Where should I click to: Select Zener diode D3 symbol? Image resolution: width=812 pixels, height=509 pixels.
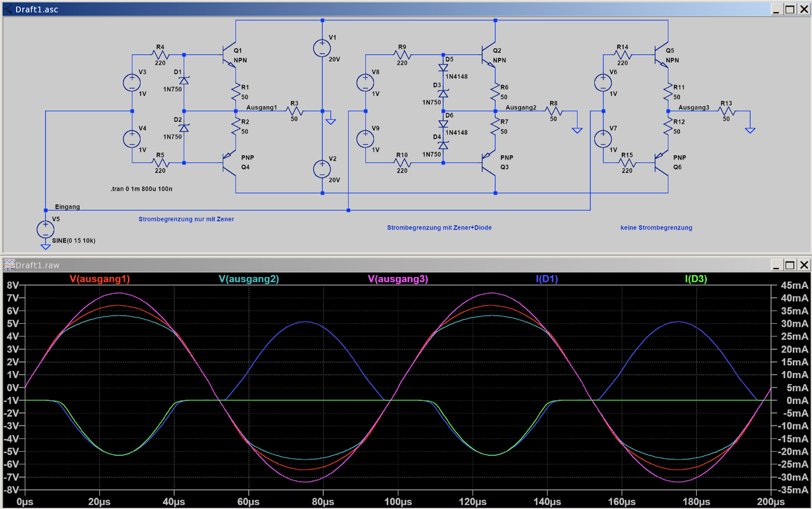pos(444,93)
